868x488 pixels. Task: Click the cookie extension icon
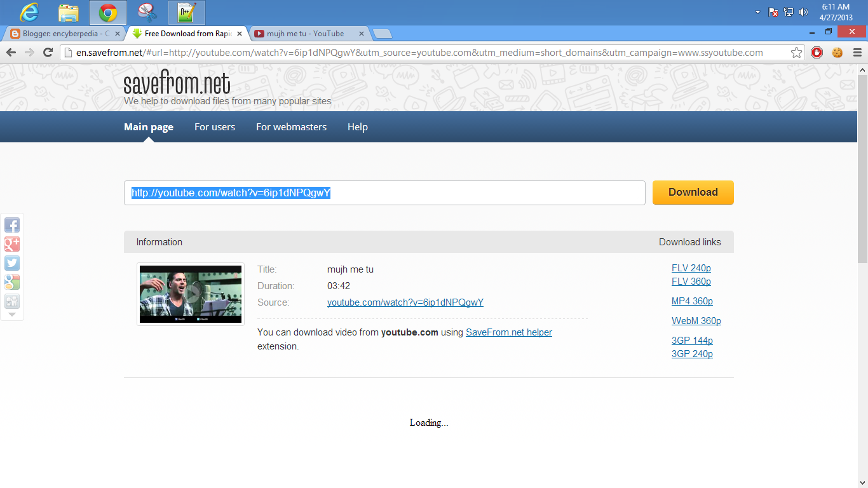837,53
